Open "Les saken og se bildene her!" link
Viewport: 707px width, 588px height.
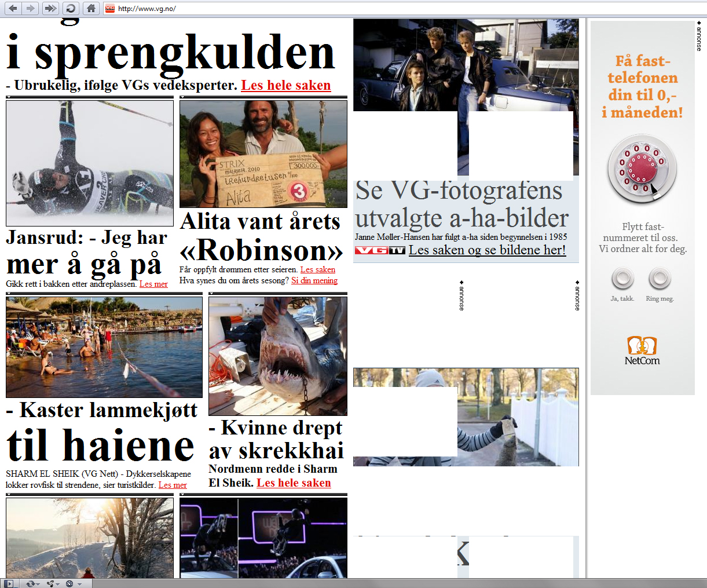(x=487, y=250)
